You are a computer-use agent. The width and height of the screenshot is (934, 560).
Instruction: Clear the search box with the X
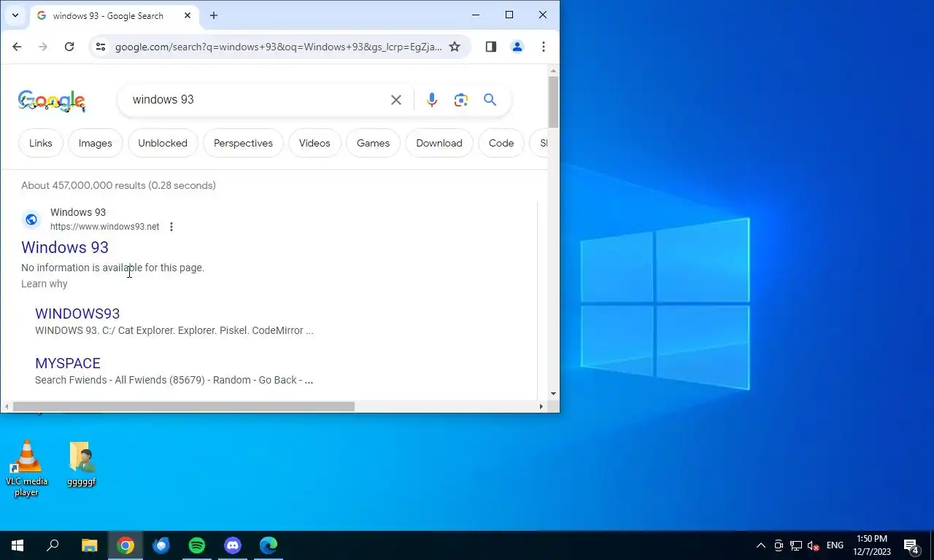click(396, 100)
